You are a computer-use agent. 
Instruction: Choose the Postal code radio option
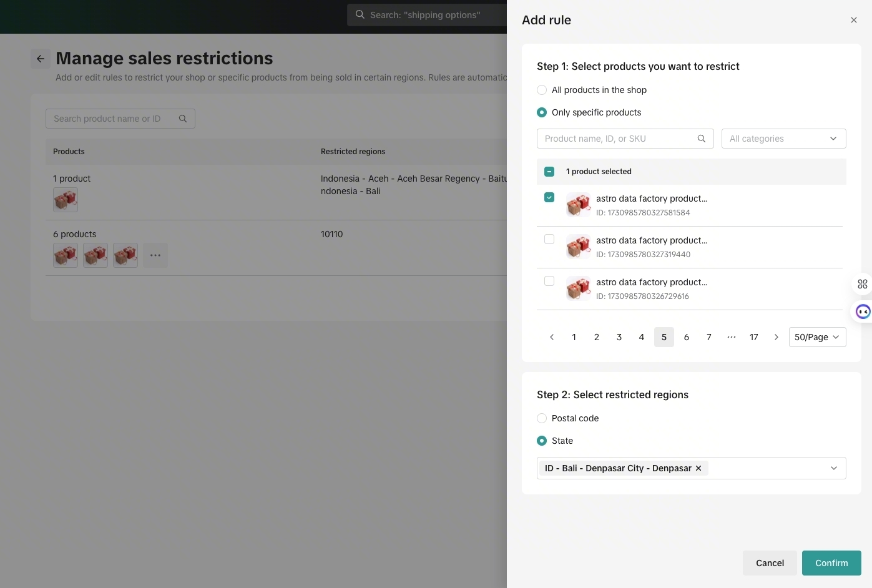click(x=542, y=418)
